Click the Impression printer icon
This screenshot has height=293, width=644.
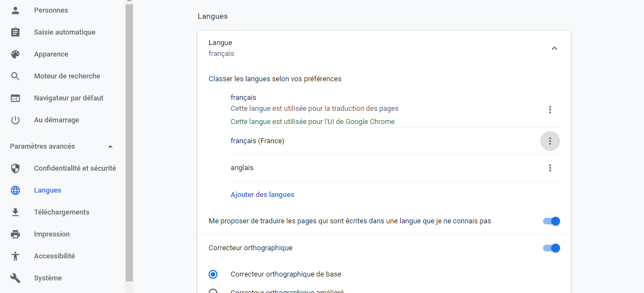click(x=15, y=234)
